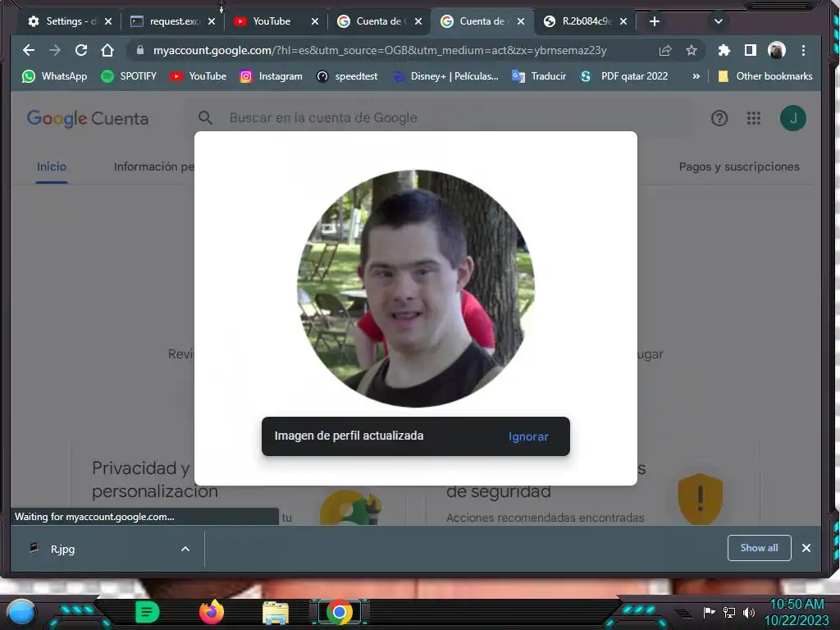This screenshot has width=840, height=630.
Task: Open the Chrome extensions puzzle icon
Action: coord(724,50)
